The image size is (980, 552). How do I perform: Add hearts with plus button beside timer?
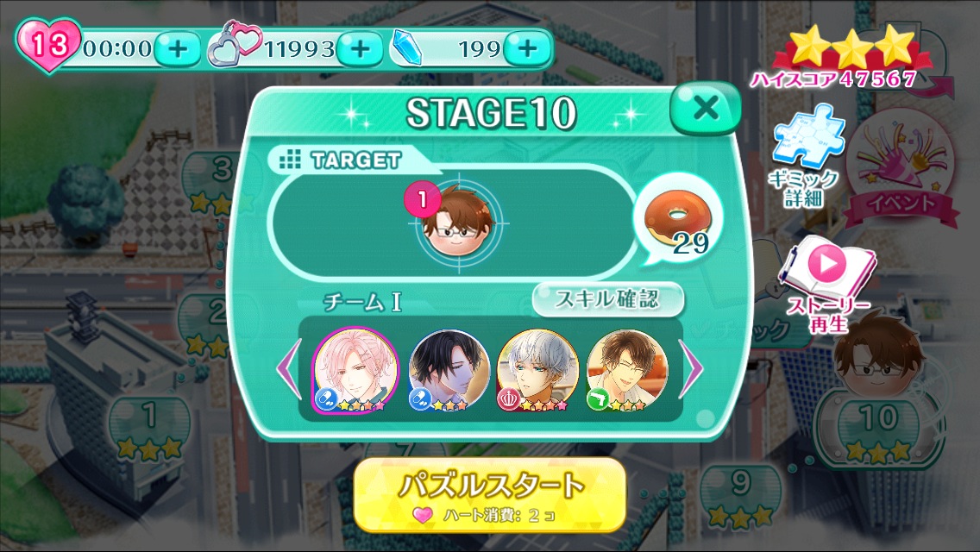coord(178,49)
